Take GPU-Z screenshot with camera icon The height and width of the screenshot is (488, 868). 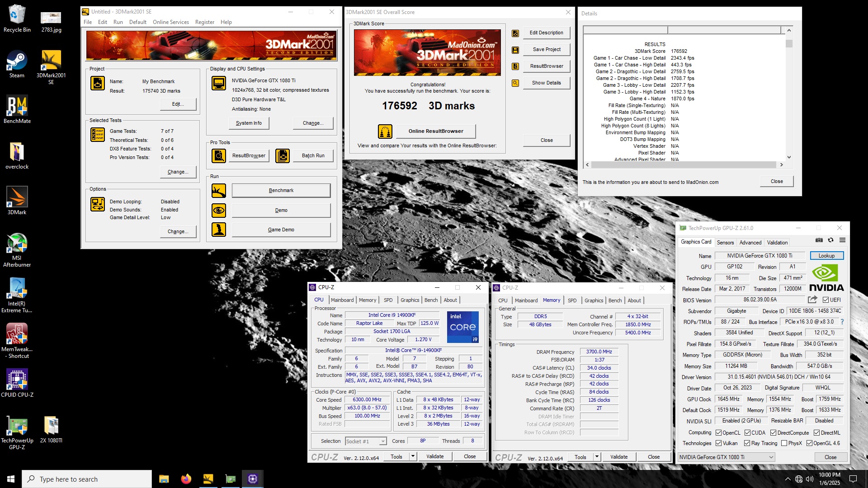click(819, 240)
